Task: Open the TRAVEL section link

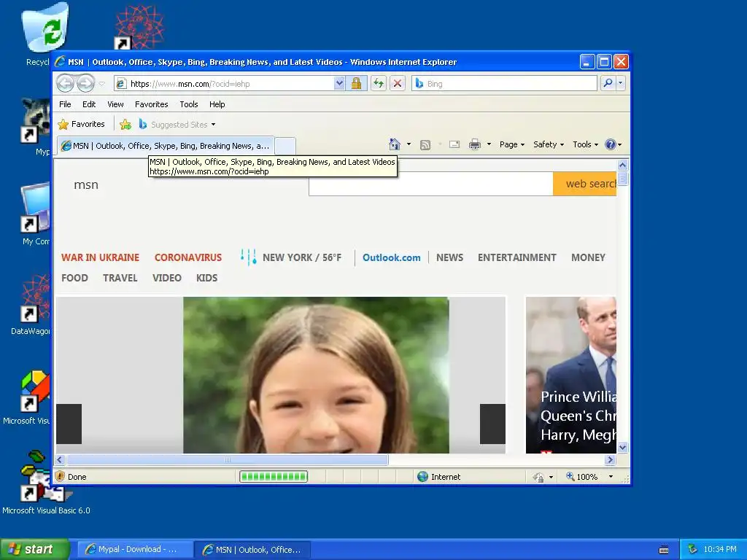Action: pyautogui.click(x=120, y=278)
